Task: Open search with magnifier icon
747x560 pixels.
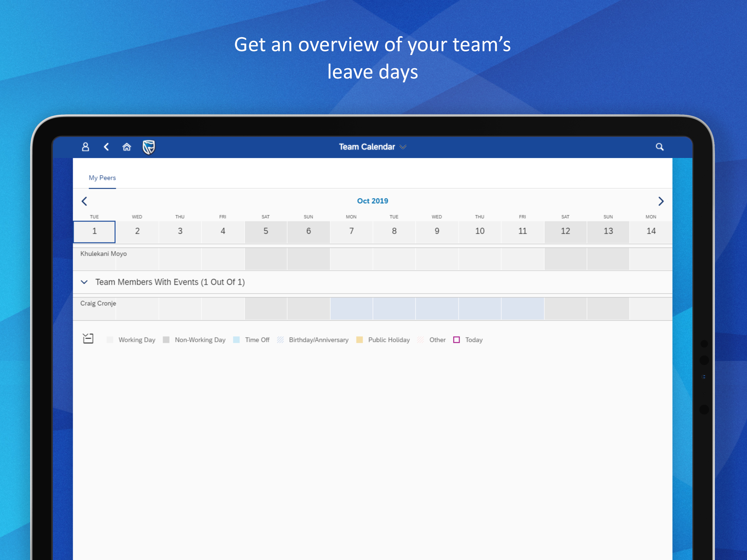Action: coord(660,147)
